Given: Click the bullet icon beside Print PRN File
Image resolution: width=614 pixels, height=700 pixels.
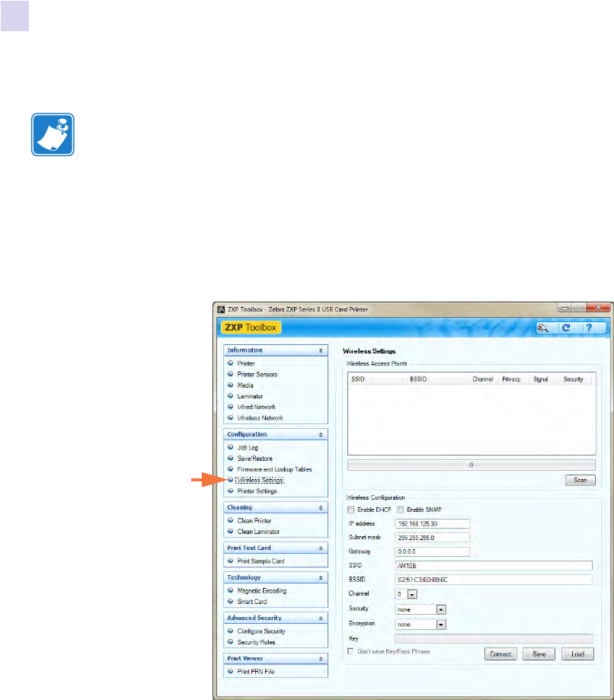Looking at the screenshot, I should coord(230,671).
